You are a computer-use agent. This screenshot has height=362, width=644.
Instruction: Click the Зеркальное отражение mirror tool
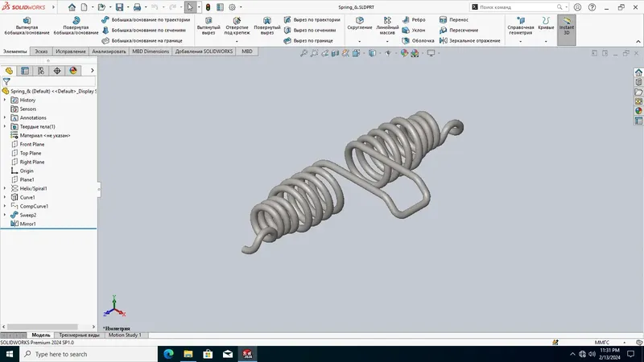[470, 41]
